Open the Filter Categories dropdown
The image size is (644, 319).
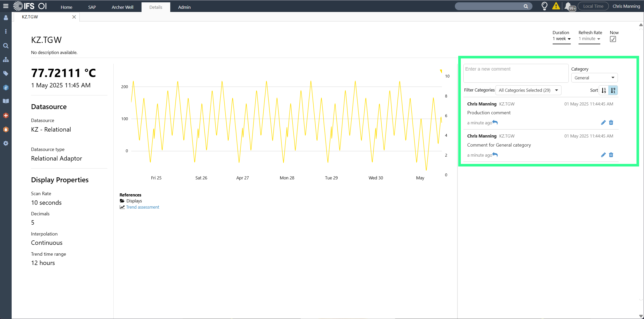528,90
